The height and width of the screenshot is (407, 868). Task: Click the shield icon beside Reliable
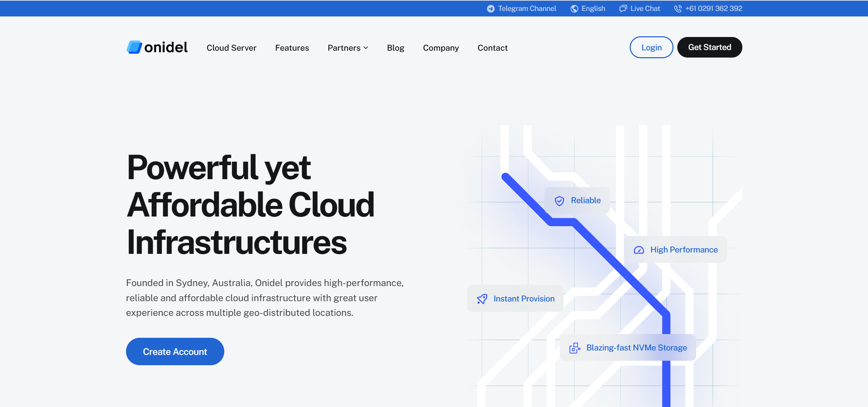tap(559, 201)
